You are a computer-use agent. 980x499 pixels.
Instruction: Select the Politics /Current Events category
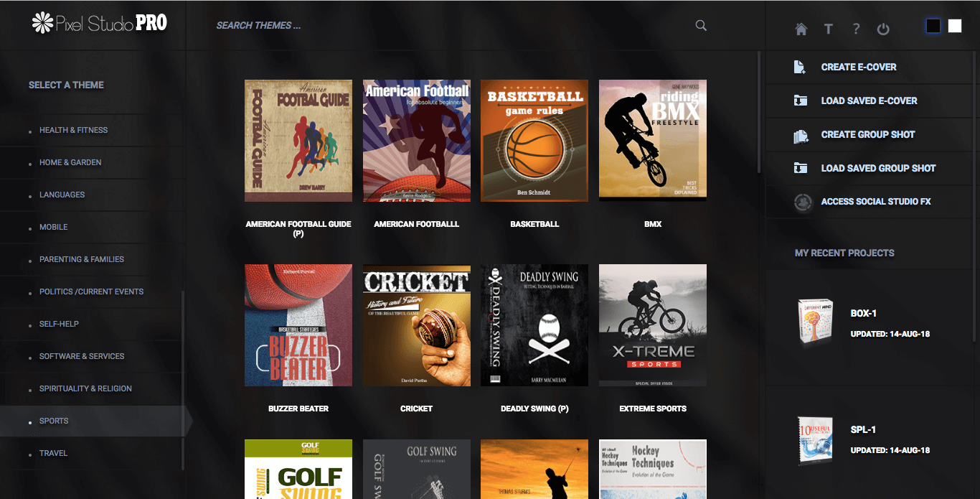click(91, 292)
